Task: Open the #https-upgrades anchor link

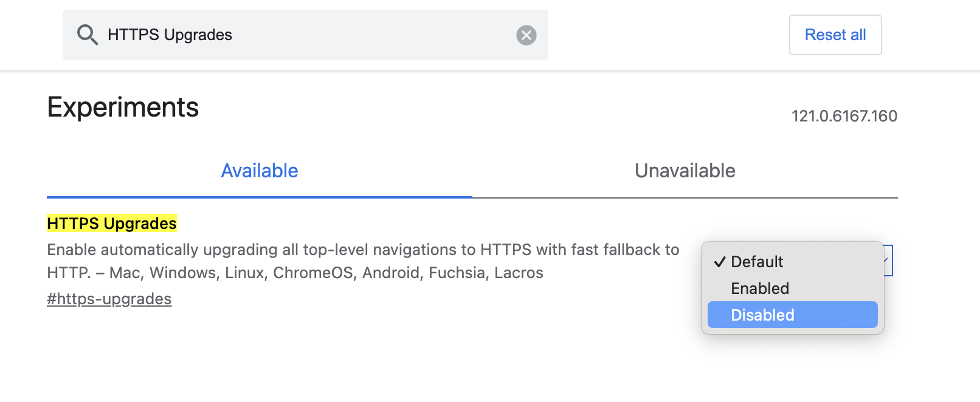Action: click(109, 299)
